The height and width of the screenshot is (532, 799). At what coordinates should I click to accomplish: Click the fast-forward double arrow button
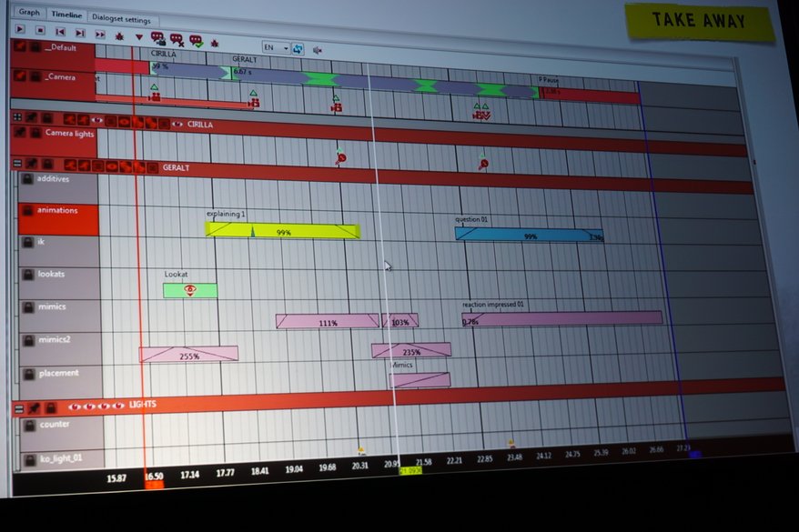point(100,35)
